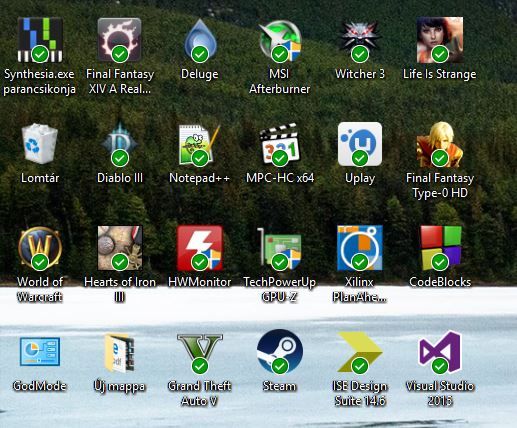This screenshot has height=428, width=517.
Task: Click the "GodMode" text label
Action: tap(40, 386)
